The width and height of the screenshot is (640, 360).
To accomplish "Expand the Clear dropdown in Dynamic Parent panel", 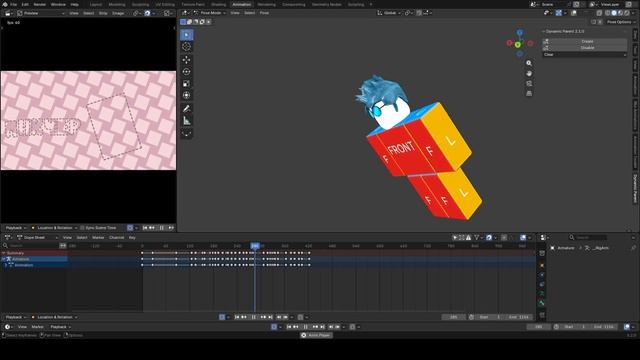I will [584, 54].
